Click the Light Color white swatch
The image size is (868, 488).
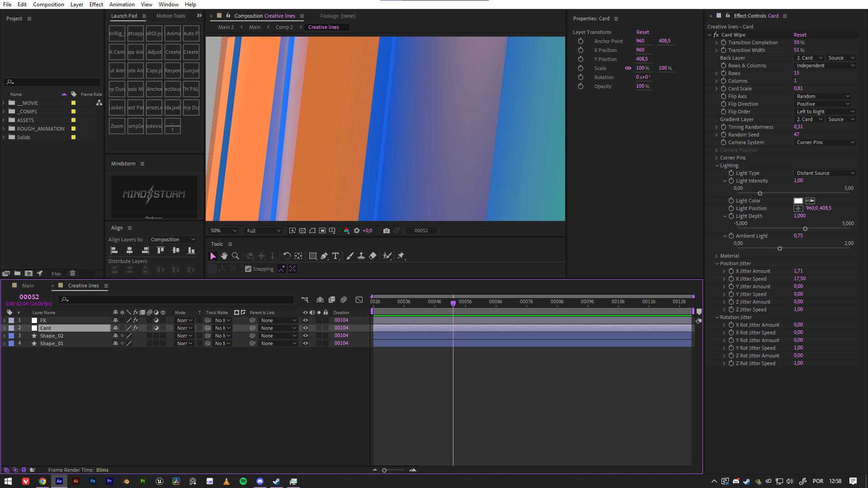pyautogui.click(x=798, y=201)
